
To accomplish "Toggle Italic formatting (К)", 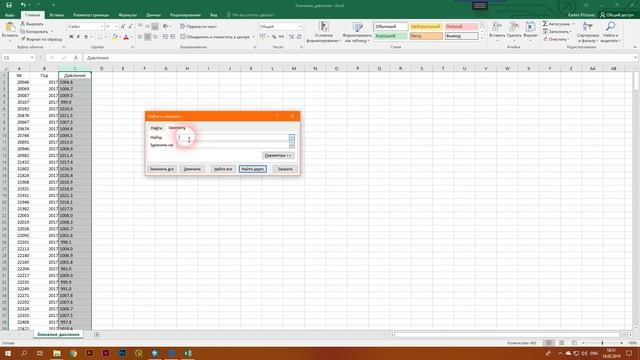I will click(78, 37).
